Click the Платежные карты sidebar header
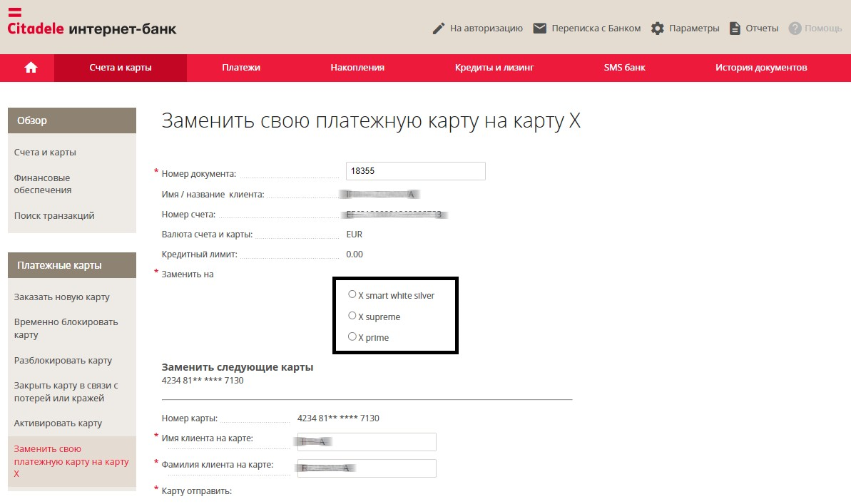851x504 pixels. 72,265
